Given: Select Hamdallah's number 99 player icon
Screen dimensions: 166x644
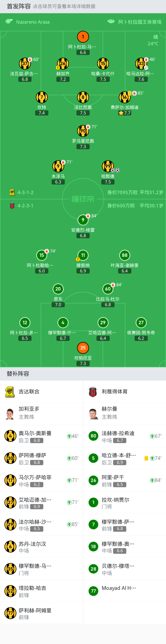Looking at the screenshot, I should click(x=108, y=166).
